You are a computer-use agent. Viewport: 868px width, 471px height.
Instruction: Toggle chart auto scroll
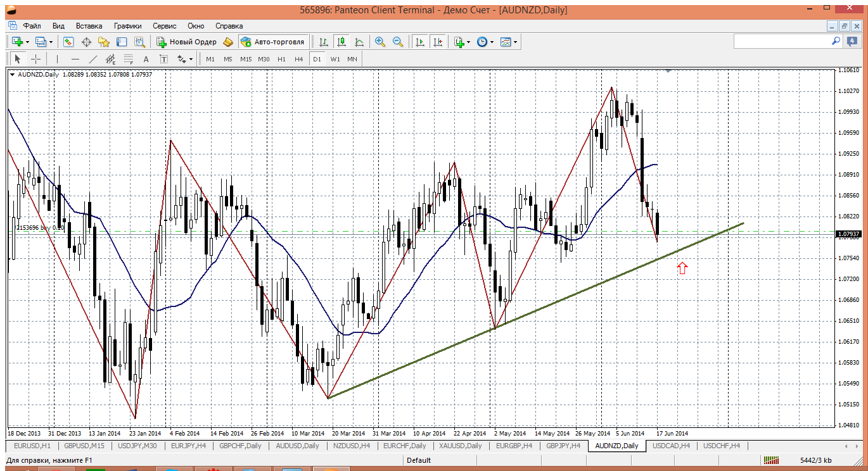[x=419, y=42]
